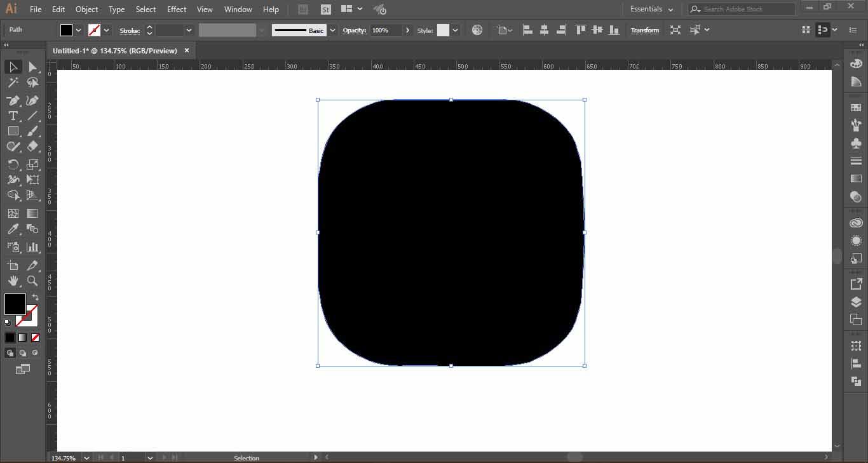The height and width of the screenshot is (463, 868).
Task: Open the File menu
Action: (36, 9)
